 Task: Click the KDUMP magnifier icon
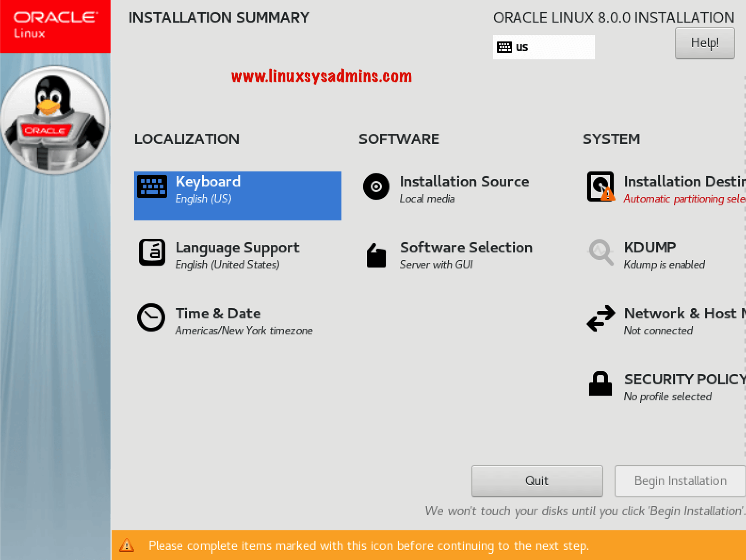point(601,253)
